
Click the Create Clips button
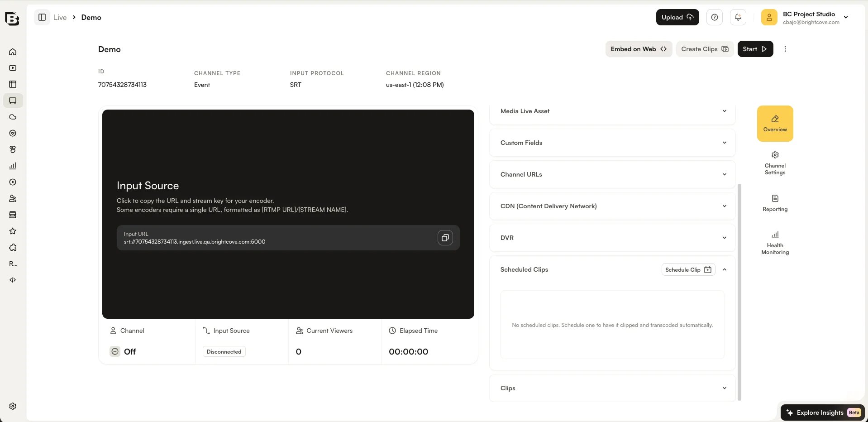(x=705, y=49)
